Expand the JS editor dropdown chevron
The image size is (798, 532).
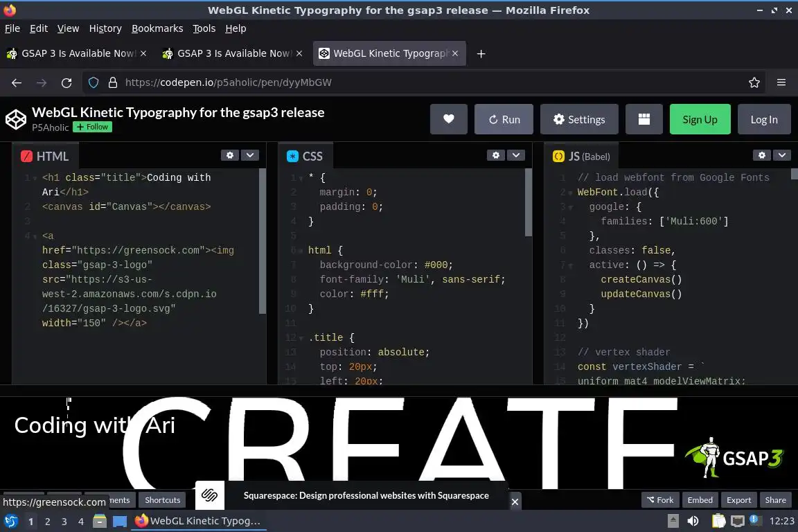pos(781,155)
